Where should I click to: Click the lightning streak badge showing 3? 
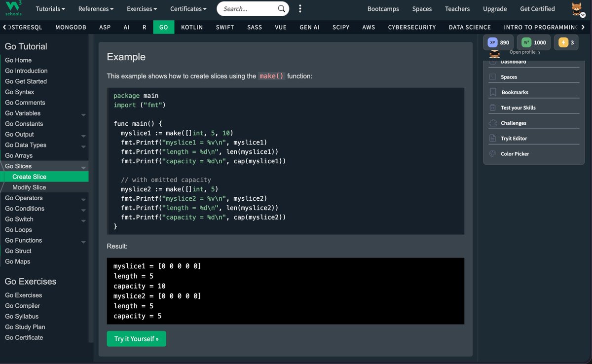(566, 42)
